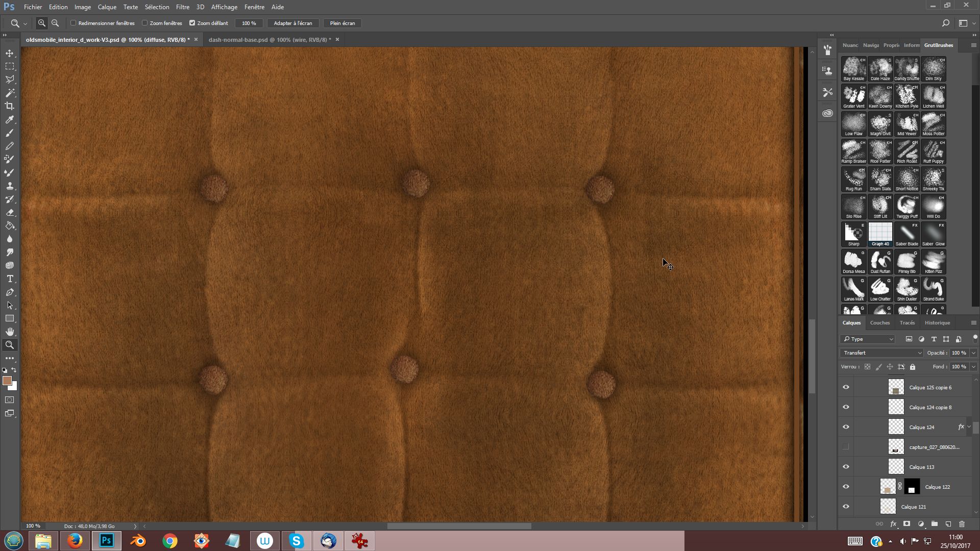Viewport: 980px width, 551px height.
Task: Click the delete layer trash icon
Action: (x=962, y=524)
